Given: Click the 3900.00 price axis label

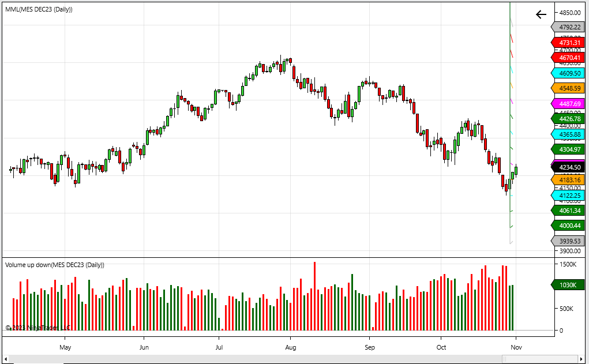Looking at the screenshot, I should pos(570,251).
